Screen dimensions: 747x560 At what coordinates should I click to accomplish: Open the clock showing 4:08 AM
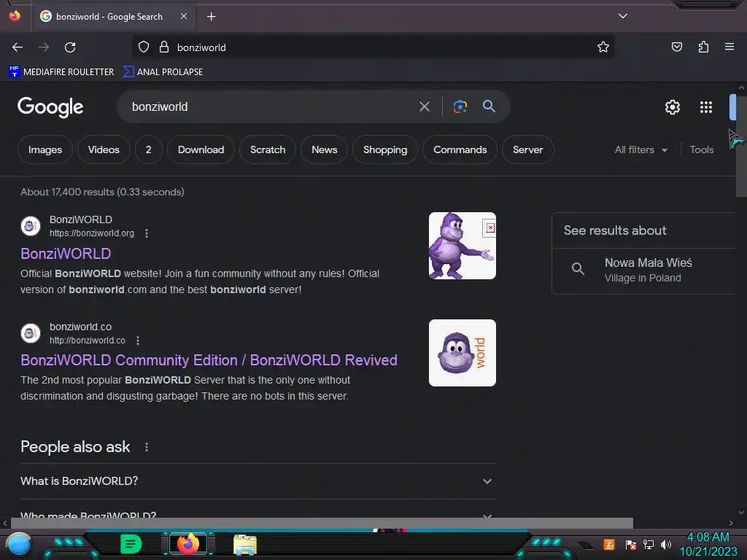click(708, 544)
